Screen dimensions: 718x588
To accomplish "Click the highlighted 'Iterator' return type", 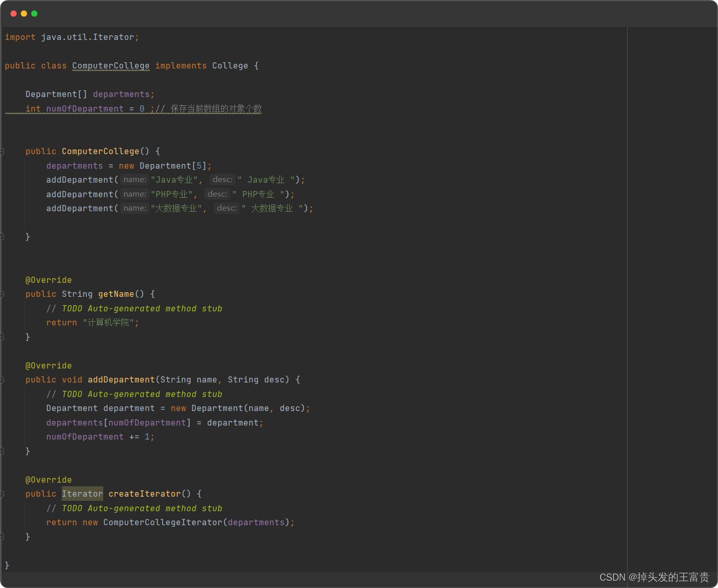I will 82,494.
